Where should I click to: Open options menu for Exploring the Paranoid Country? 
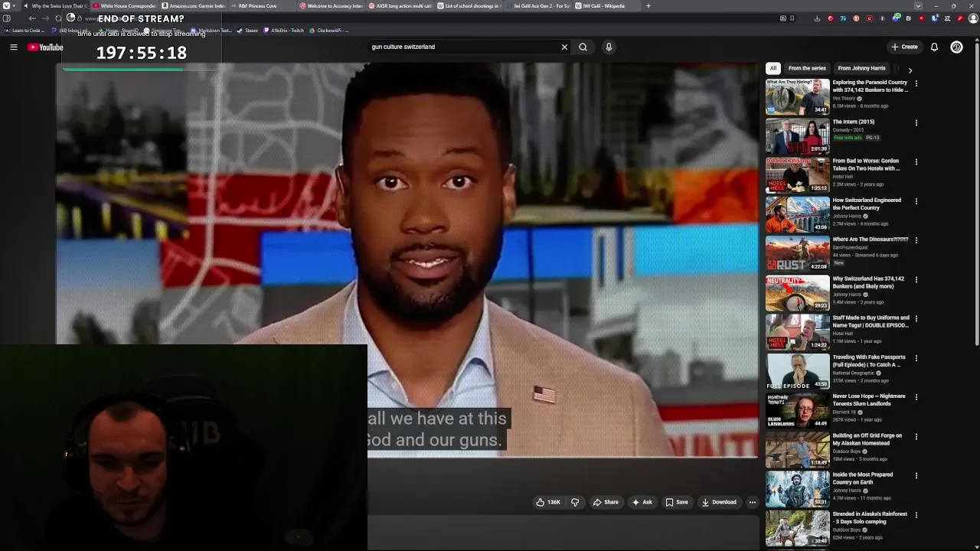916,83
